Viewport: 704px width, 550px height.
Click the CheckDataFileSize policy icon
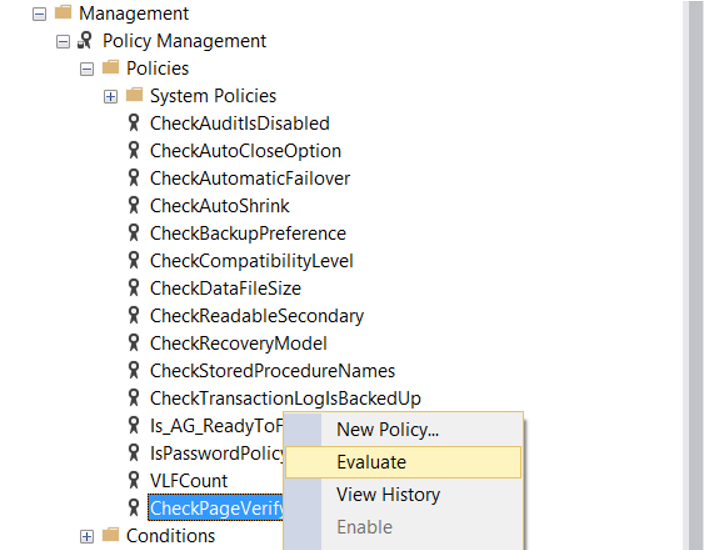[133, 288]
